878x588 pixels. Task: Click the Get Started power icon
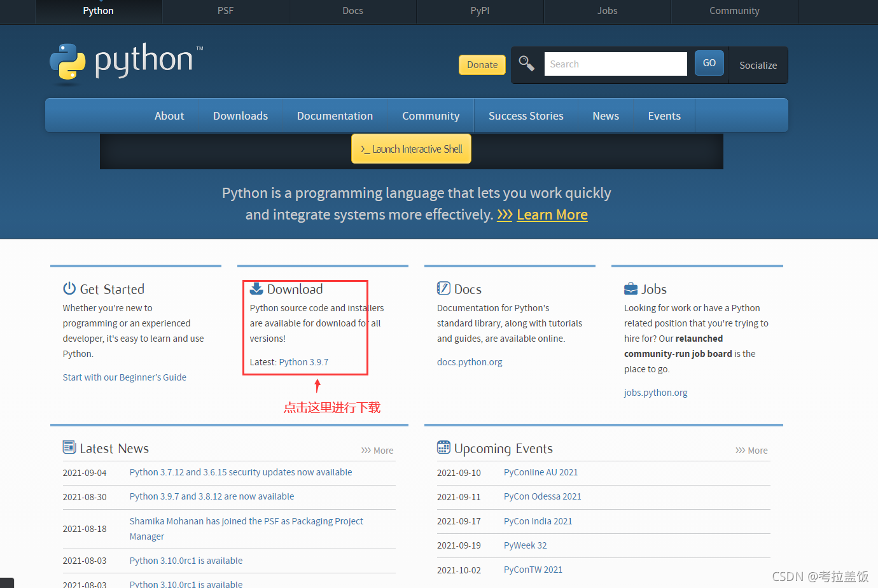(x=69, y=288)
